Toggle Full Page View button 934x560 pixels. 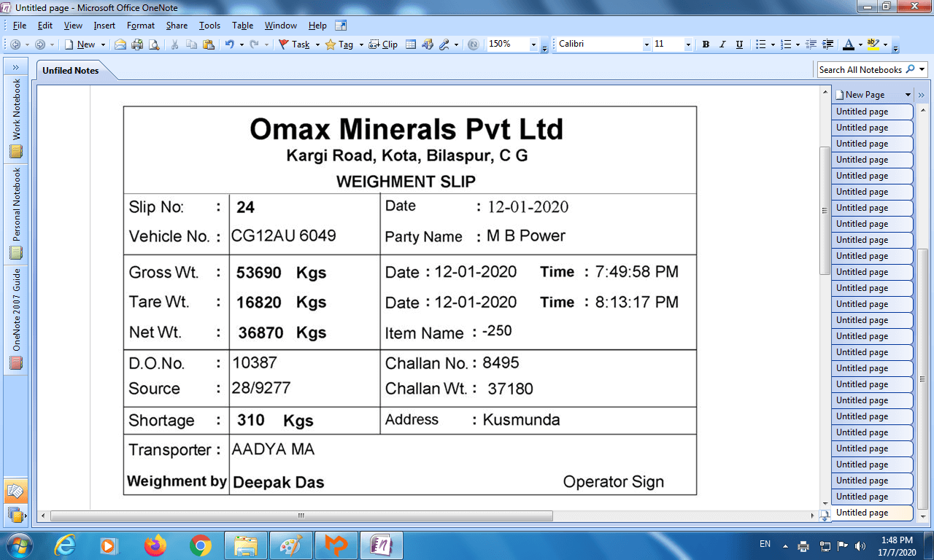340,26
